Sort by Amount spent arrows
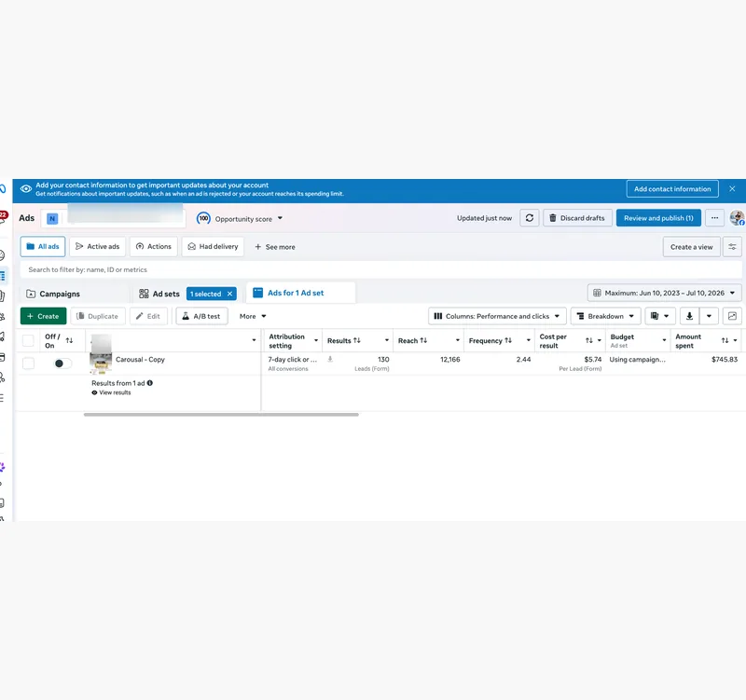The height and width of the screenshot is (700, 746). pyautogui.click(x=725, y=340)
